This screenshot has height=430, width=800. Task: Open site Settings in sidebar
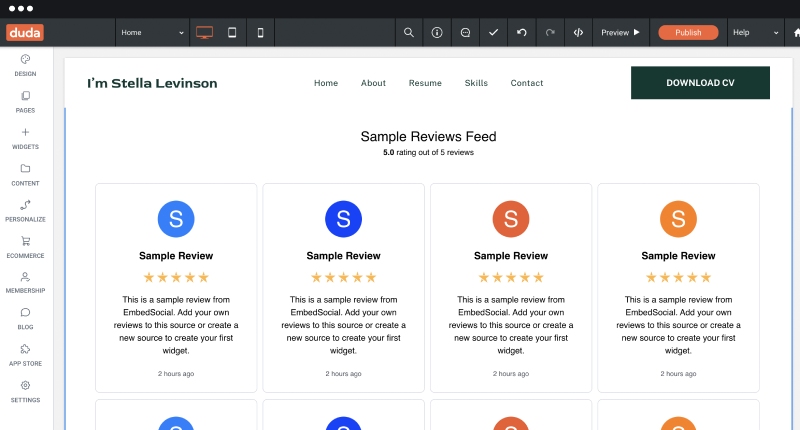coord(25,392)
